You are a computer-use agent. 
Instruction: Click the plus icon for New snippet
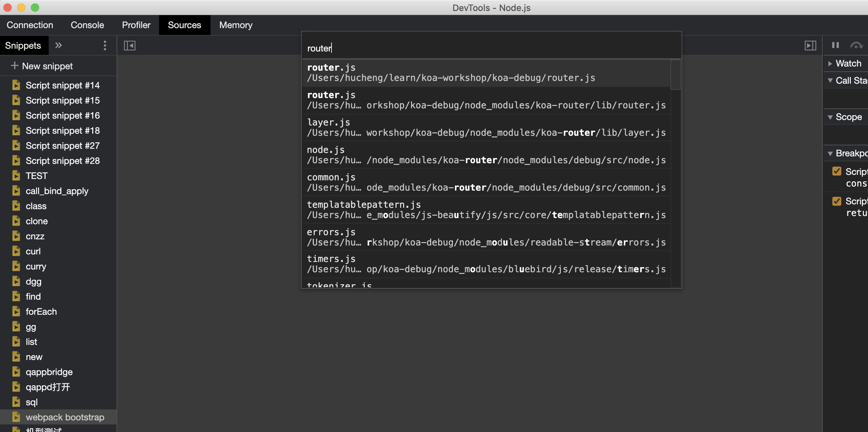(x=14, y=65)
